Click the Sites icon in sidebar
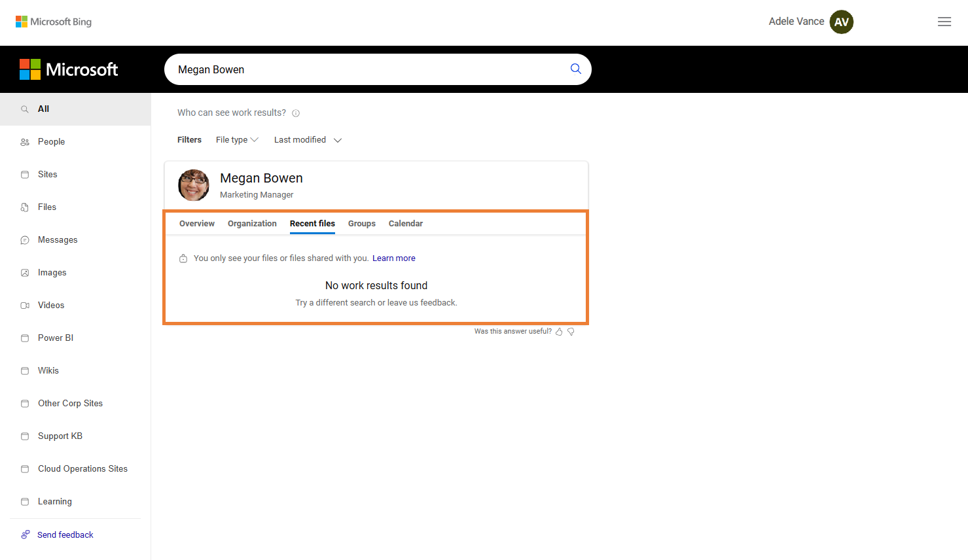Image resolution: width=968 pixels, height=560 pixels. [25, 175]
